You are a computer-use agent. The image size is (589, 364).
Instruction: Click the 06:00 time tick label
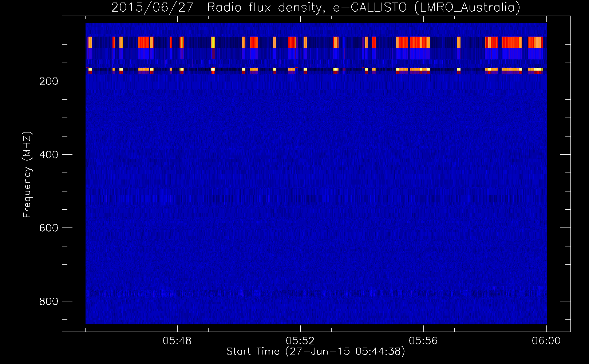pos(546,341)
